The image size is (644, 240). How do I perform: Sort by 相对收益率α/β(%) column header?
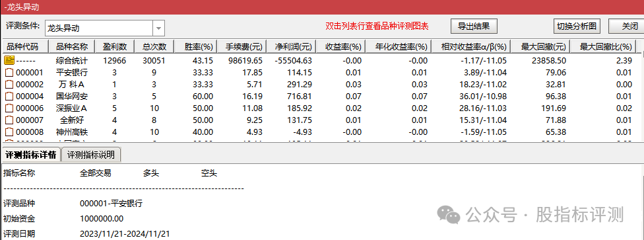[470, 46]
